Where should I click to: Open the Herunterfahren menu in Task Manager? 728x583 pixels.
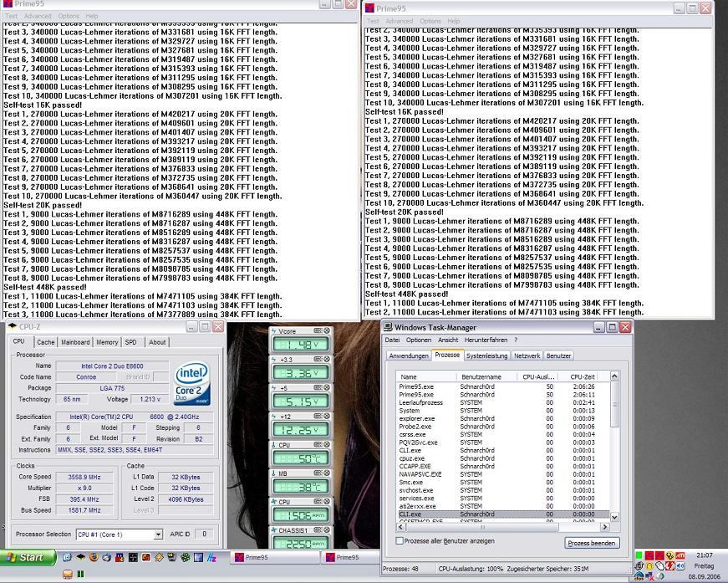tap(486, 340)
